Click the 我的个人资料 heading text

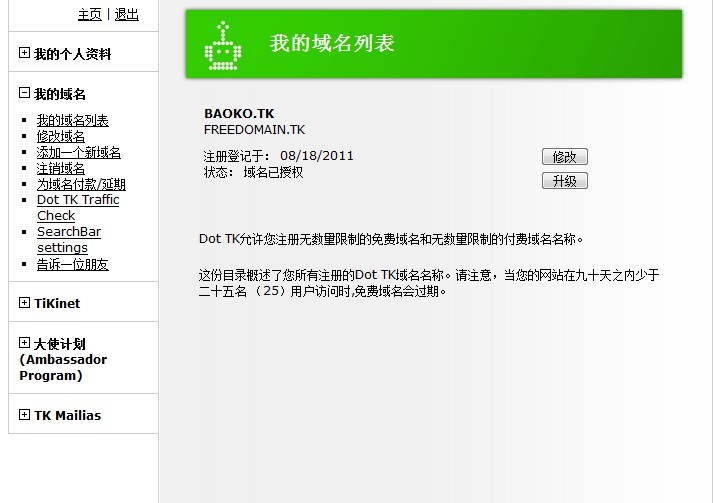click(73, 54)
